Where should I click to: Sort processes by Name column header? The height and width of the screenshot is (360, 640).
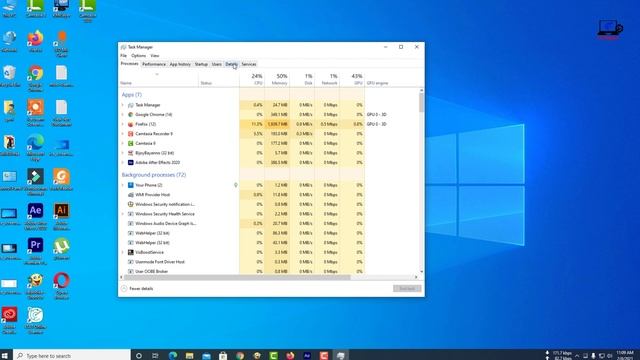pyautogui.click(x=158, y=79)
